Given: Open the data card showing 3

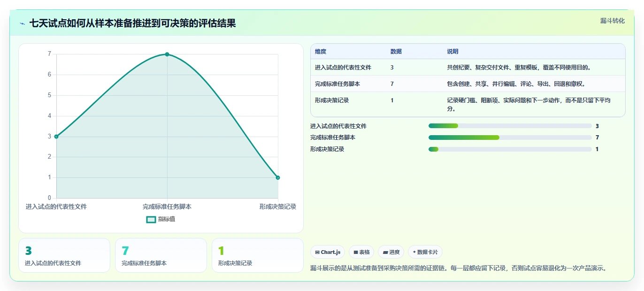Looking at the screenshot, I should pyautogui.click(x=64, y=255).
